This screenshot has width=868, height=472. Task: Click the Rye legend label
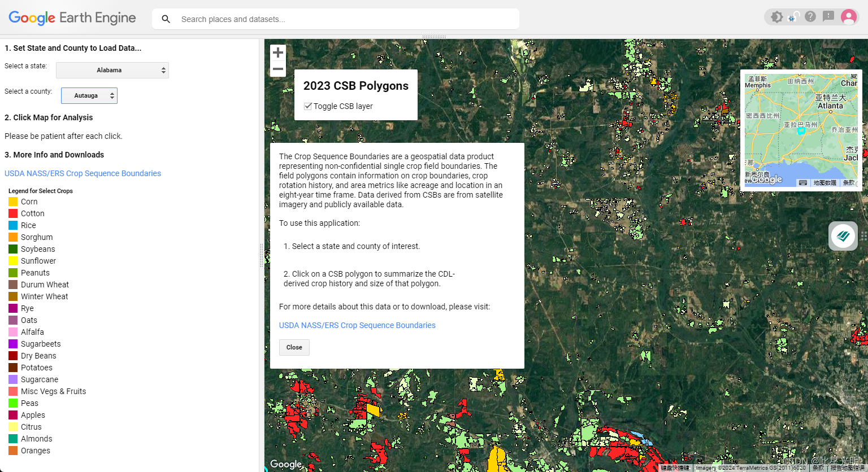point(27,308)
